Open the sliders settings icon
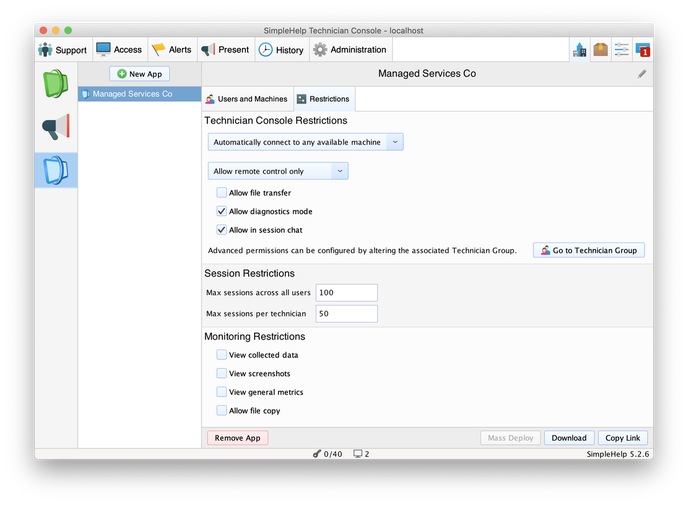This screenshot has height=505, width=688. pyautogui.click(x=622, y=50)
